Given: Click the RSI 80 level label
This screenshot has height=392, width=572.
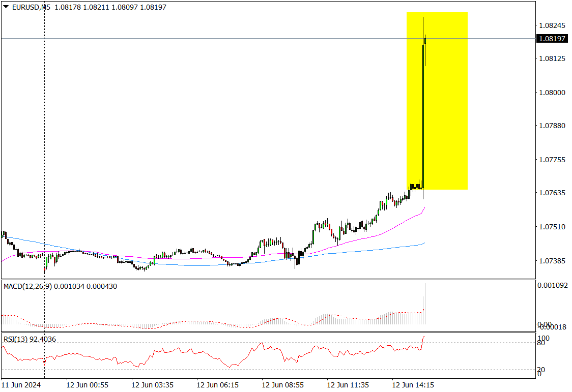Looking at the screenshot, I should [541, 343].
